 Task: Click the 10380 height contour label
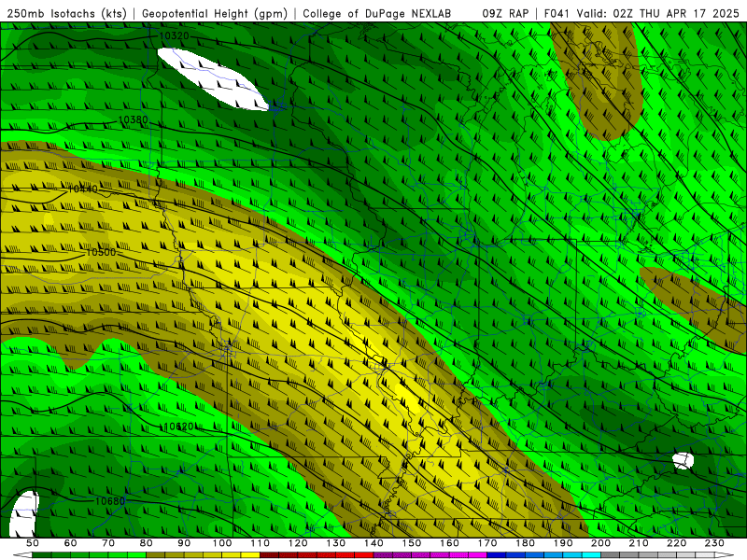pyautogui.click(x=133, y=119)
